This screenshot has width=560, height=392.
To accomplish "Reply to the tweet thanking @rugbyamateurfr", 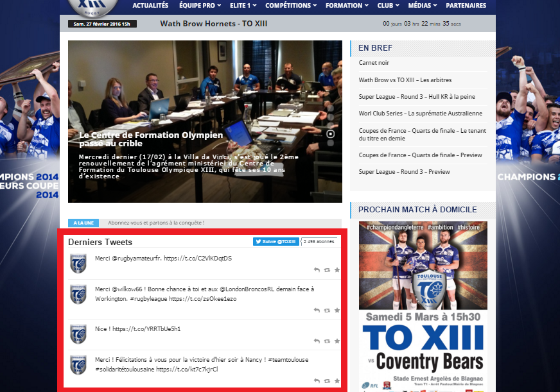I will click(317, 270).
